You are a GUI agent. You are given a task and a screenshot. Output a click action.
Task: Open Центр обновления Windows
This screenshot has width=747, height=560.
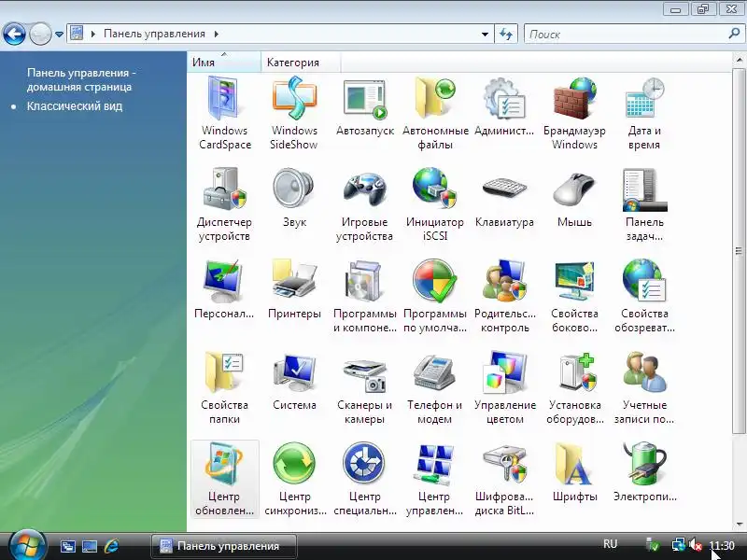pyautogui.click(x=224, y=480)
